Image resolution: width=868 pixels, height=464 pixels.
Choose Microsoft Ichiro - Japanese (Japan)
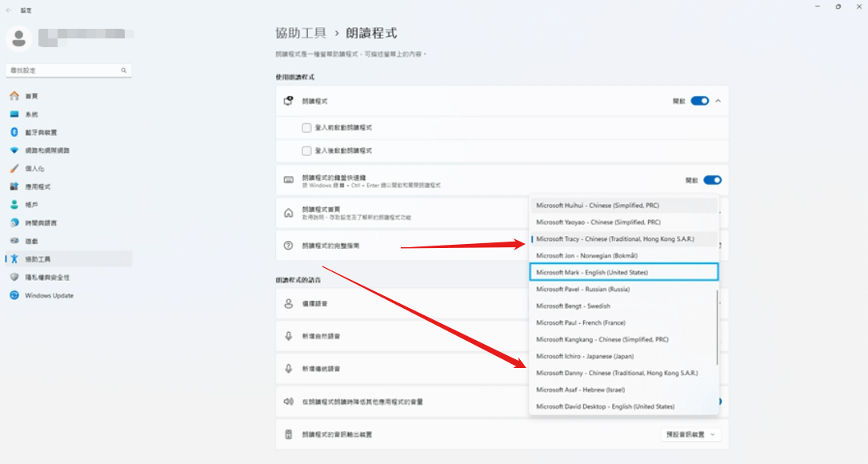point(624,356)
